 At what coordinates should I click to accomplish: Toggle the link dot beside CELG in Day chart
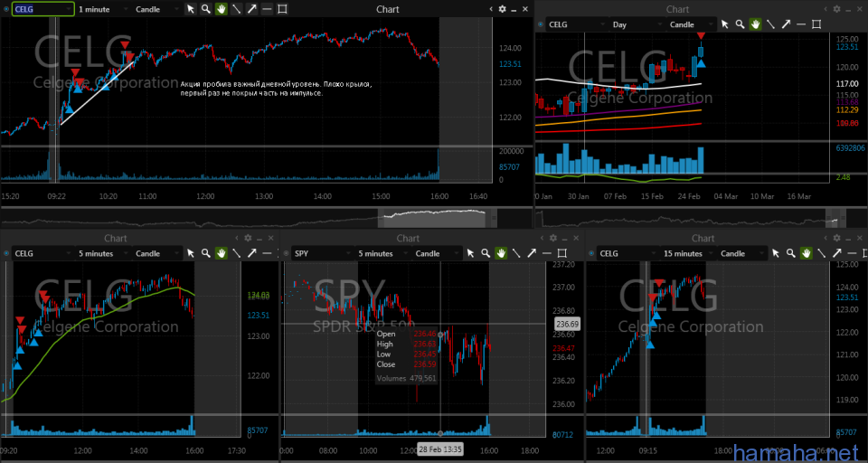541,24
